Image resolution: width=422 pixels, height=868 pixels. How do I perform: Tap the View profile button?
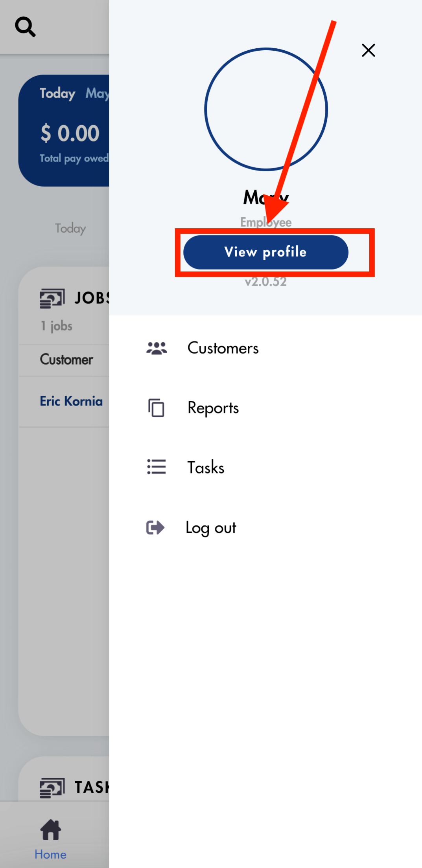[266, 252]
